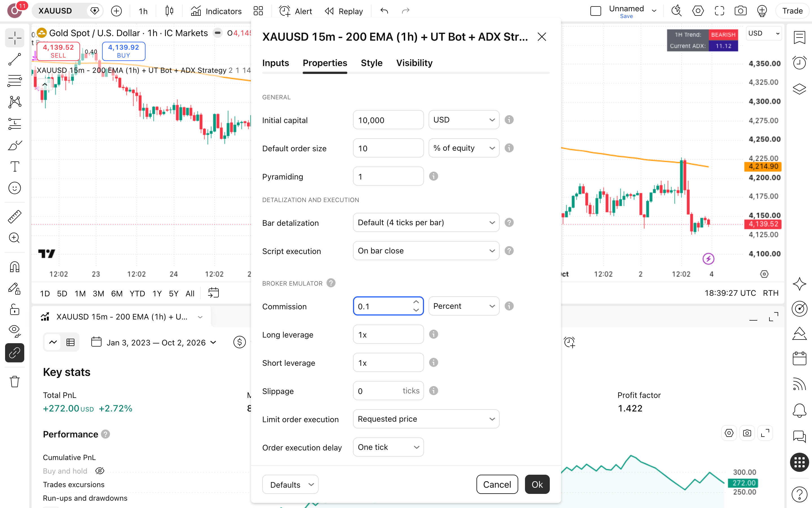The image size is (812, 508).
Task: Toggle Buy and hold visibility eye
Action: (100, 471)
